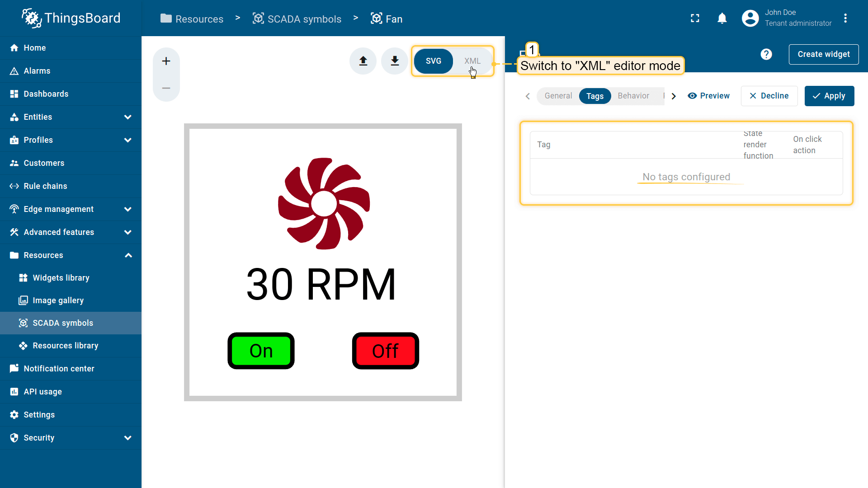Screen dimensions: 868x488
Task: Click the zoom in plus icon
Action: point(166,61)
